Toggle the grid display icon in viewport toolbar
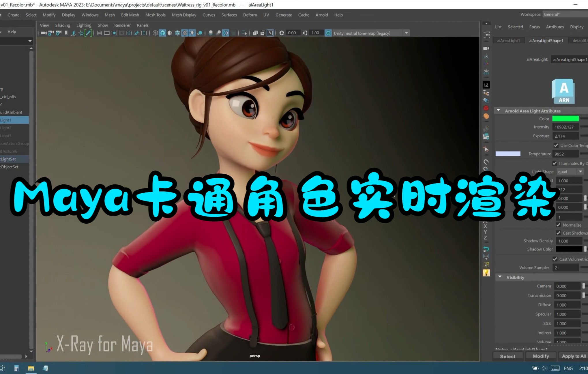 coord(99,33)
